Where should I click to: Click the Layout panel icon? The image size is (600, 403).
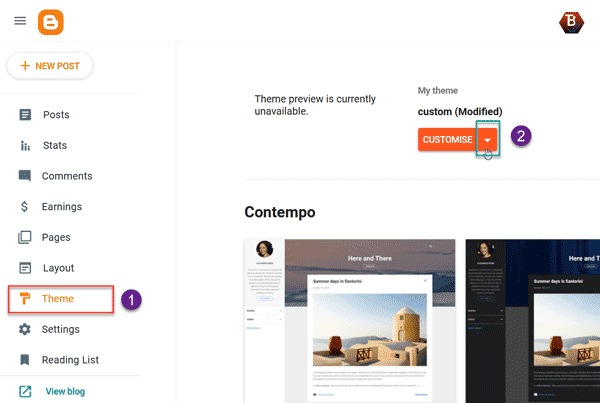(25, 268)
